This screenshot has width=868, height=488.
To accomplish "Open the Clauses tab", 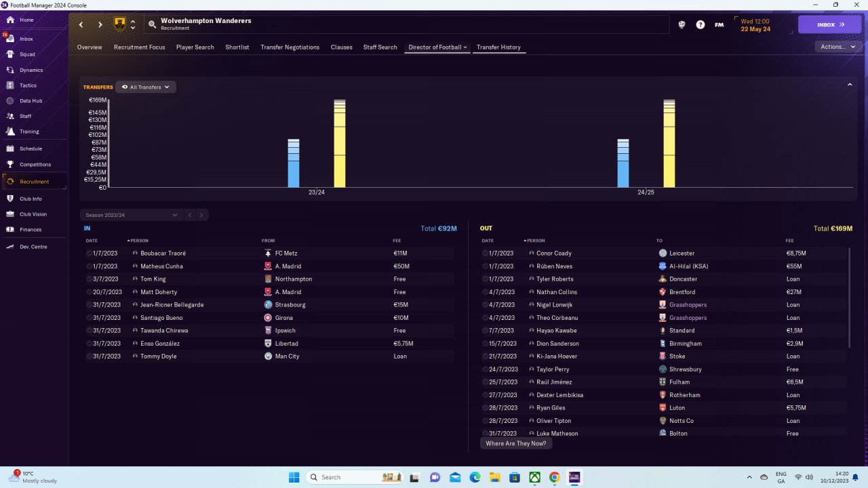I will (341, 47).
